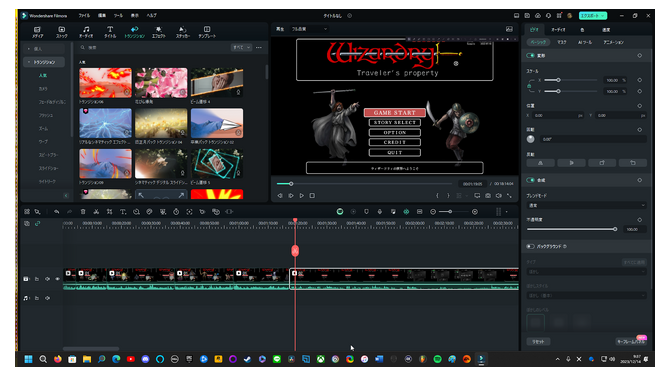Collapse the sidebar with the chevron arrow
This screenshot has height=377, width=670.
66,195
